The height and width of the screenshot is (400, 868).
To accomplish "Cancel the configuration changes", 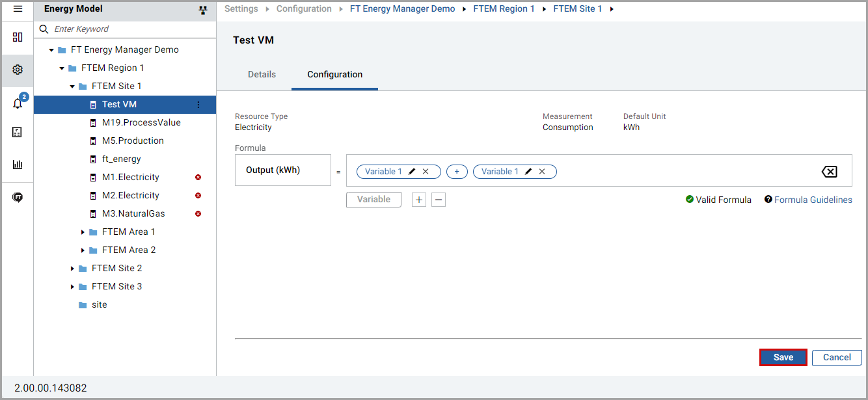I will click(x=837, y=358).
